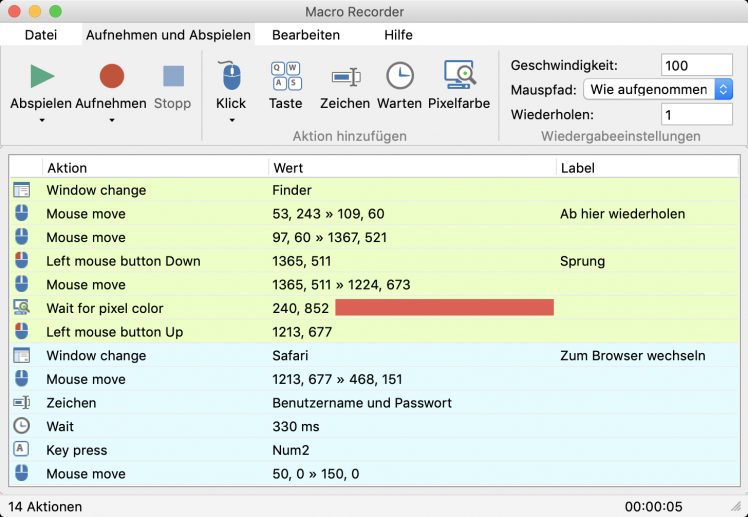Image resolution: width=748 pixels, height=517 pixels.
Task: Click the red pixel color swatch
Action: [444, 308]
